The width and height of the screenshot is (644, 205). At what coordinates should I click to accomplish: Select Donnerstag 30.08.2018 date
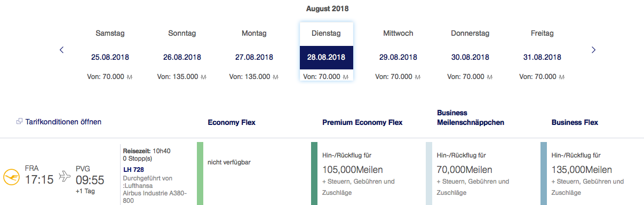pyautogui.click(x=470, y=53)
